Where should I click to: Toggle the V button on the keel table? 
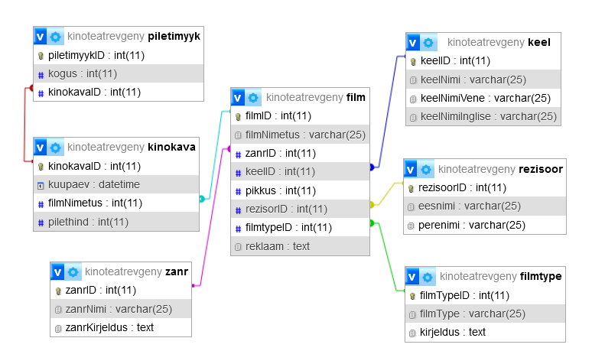click(413, 43)
